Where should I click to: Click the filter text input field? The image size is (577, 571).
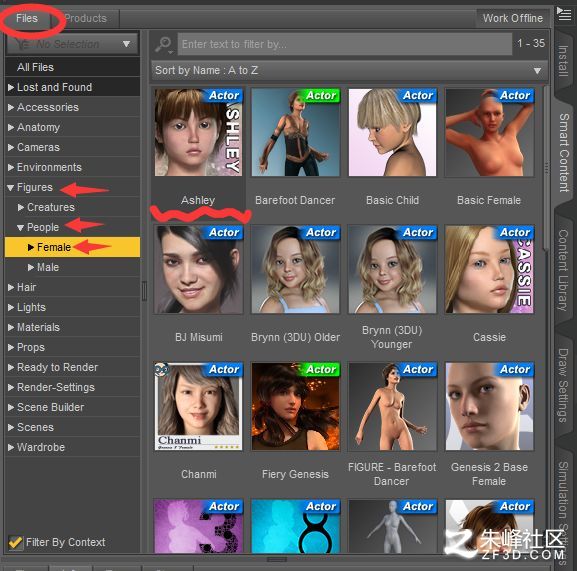[x=344, y=44]
